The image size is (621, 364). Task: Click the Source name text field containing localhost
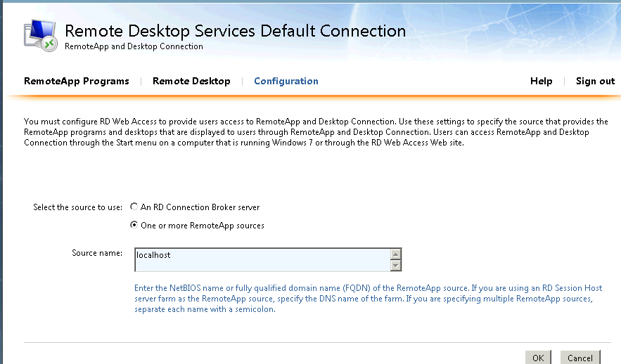[x=262, y=260]
